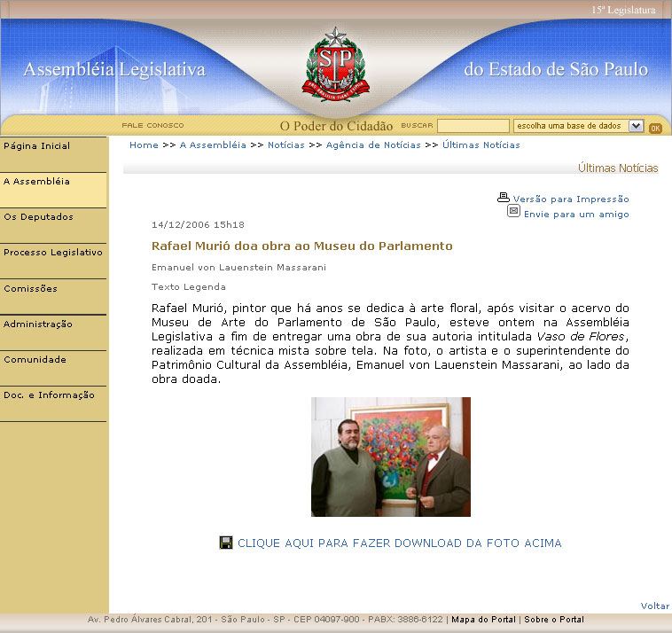The image size is (672, 633).
Task: Click the São Paulo state coat of arms logo
Action: click(336, 65)
